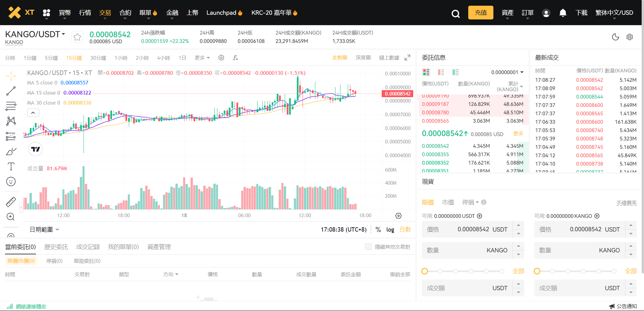Select the ruler measure tool
Screen dimensions: 644x311
11,201
